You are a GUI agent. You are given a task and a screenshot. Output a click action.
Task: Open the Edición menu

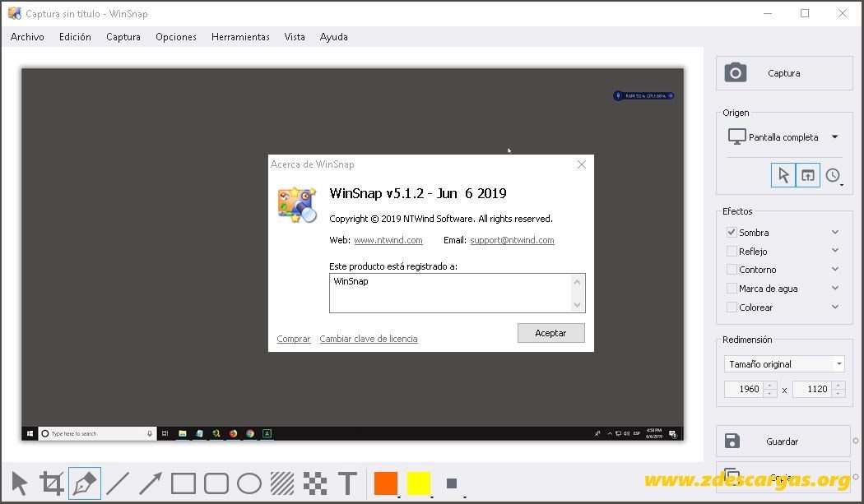point(75,37)
